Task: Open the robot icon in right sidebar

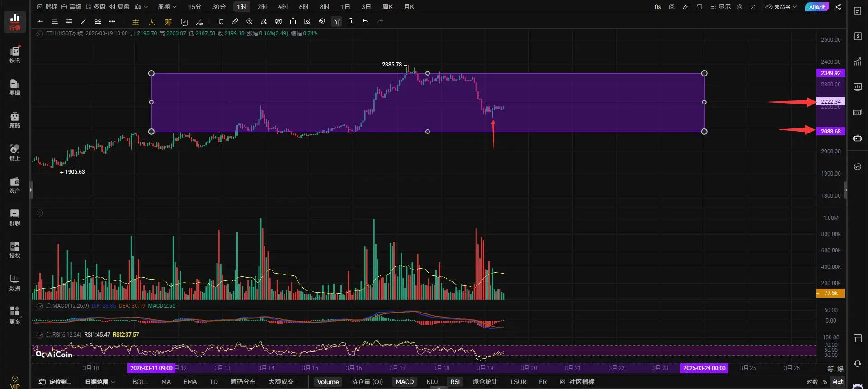Action: pos(858,138)
